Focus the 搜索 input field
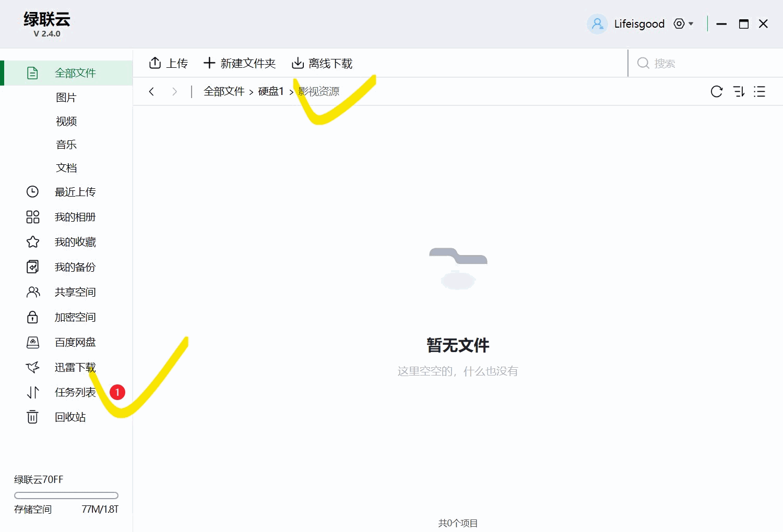The image size is (783, 532). [705, 63]
